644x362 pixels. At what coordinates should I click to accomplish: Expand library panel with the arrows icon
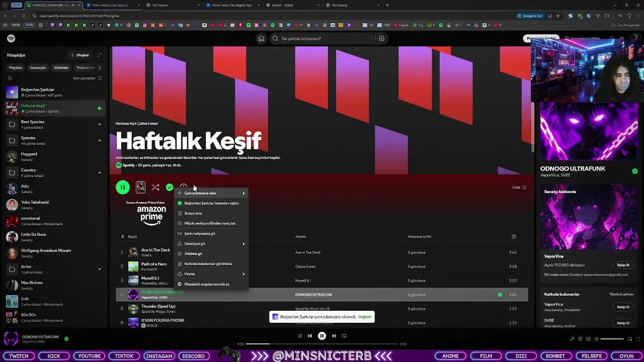point(99,55)
